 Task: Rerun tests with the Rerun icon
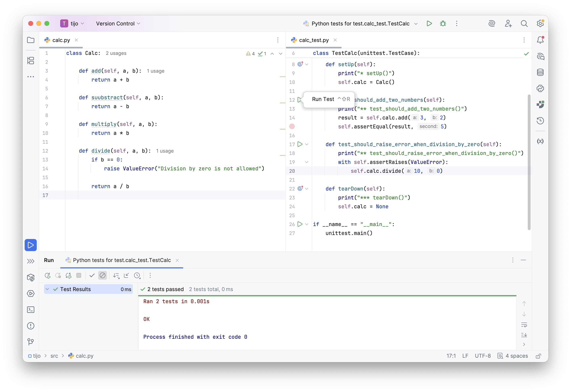48,276
